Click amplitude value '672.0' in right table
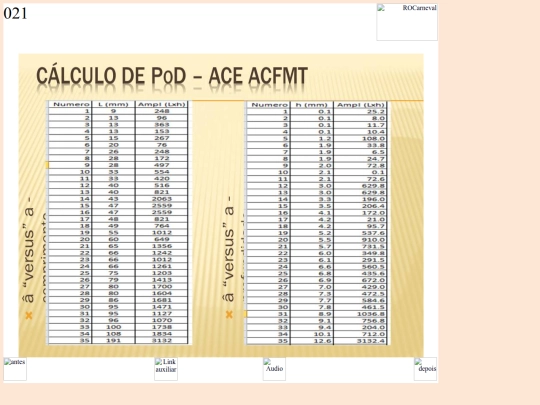 (373, 280)
